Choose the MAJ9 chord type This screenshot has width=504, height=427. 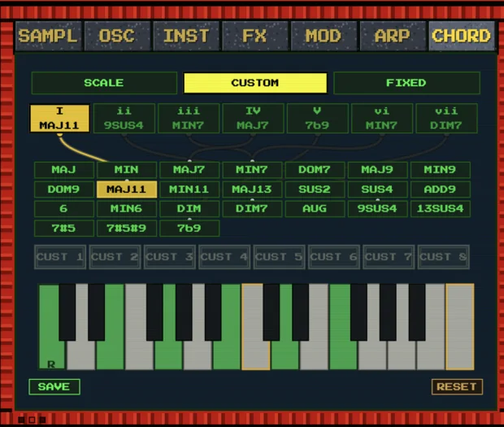tap(377, 170)
